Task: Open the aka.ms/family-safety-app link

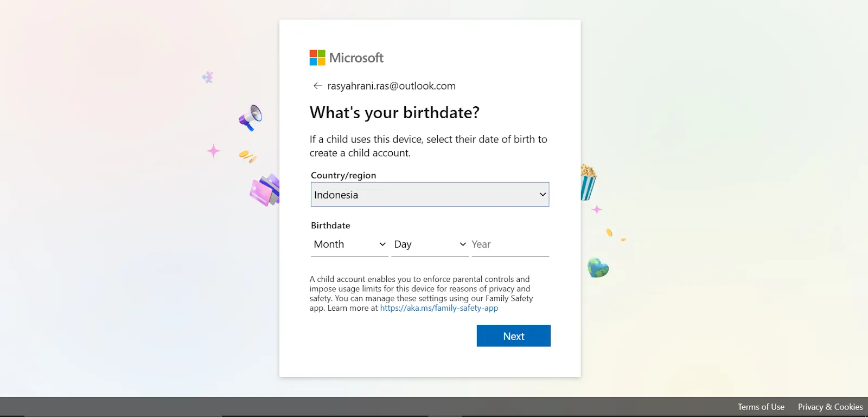Action: point(439,308)
